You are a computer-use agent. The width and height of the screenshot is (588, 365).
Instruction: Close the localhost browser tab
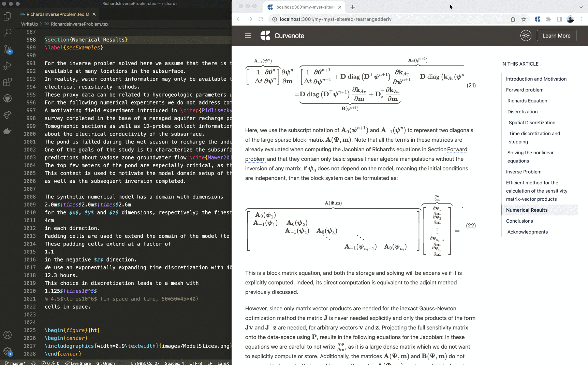pos(340,7)
